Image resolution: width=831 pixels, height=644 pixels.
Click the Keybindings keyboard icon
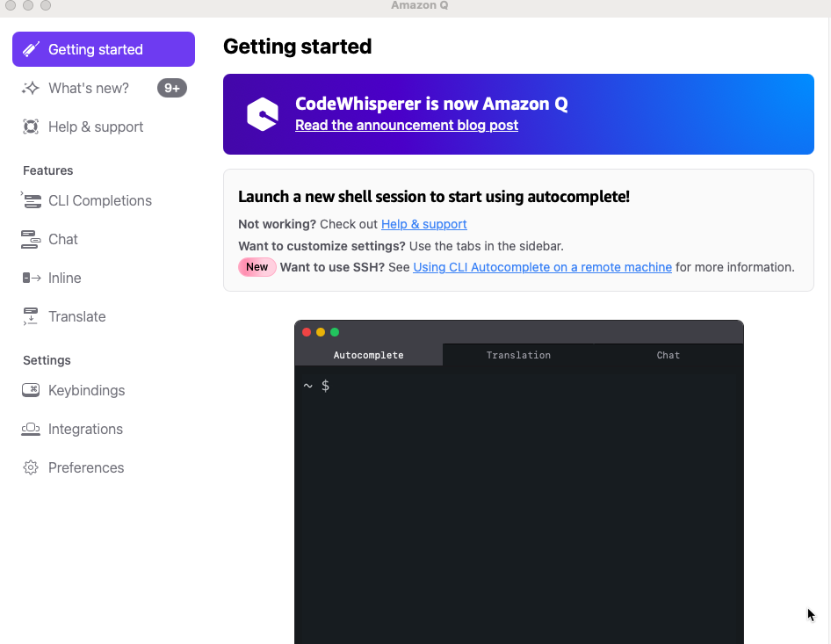[31, 390]
